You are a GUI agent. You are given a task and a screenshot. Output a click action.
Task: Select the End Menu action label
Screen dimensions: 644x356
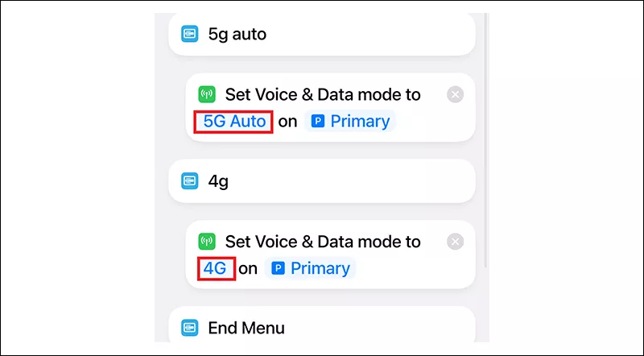pyautogui.click(x=246, y=328)
